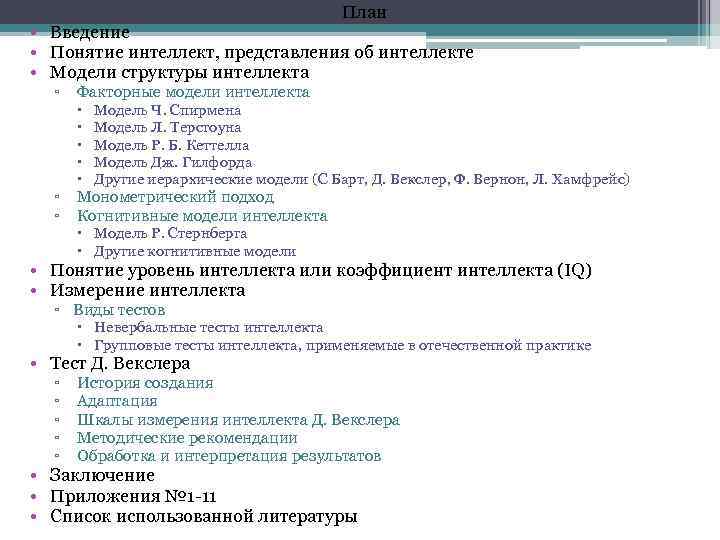Click 'Шкалы измерения интеллекта Д. Векслера'

point(238,420)
